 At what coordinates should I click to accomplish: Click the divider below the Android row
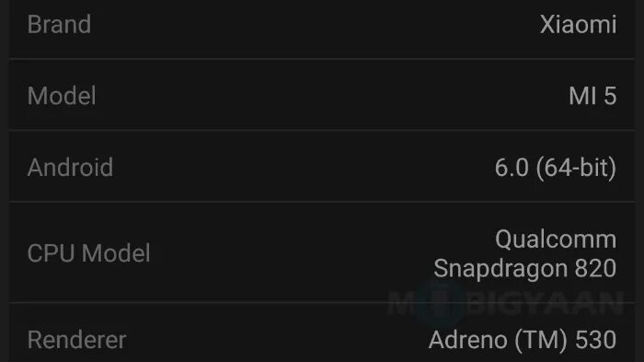coord(322,202)
